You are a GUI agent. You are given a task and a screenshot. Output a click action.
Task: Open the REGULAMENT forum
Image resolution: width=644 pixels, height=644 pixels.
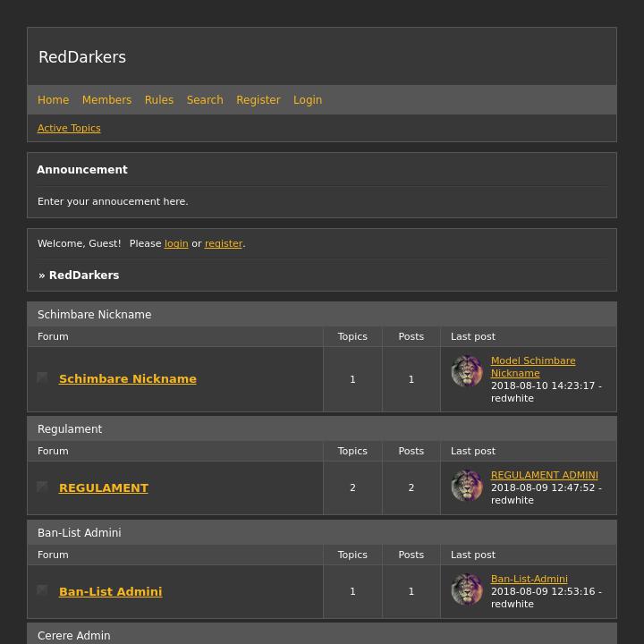point(104,488)
